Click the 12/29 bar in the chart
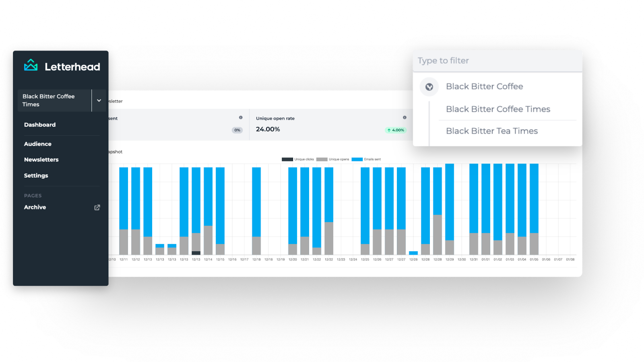The width and height of the screenshot is (644, 362). click(450, 209)
